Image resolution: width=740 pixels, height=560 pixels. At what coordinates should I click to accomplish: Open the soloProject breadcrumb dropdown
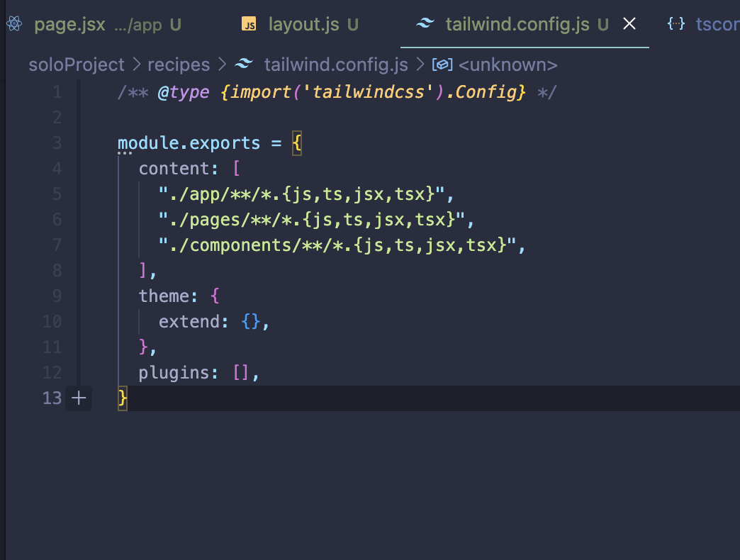pyautogui.click(x=76, y=65)
